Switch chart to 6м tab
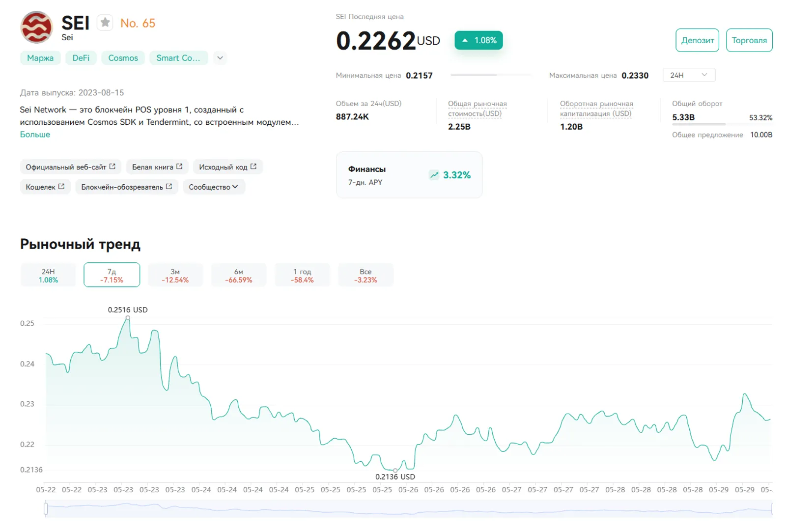Image resolution: width=786 pixels, height=532 pixels. pos(239,275)
